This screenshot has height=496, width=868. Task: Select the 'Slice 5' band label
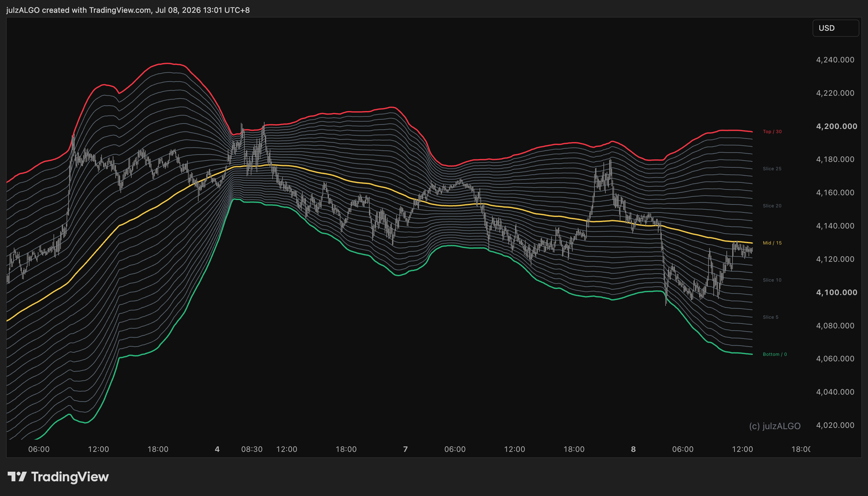pos(771,317)
